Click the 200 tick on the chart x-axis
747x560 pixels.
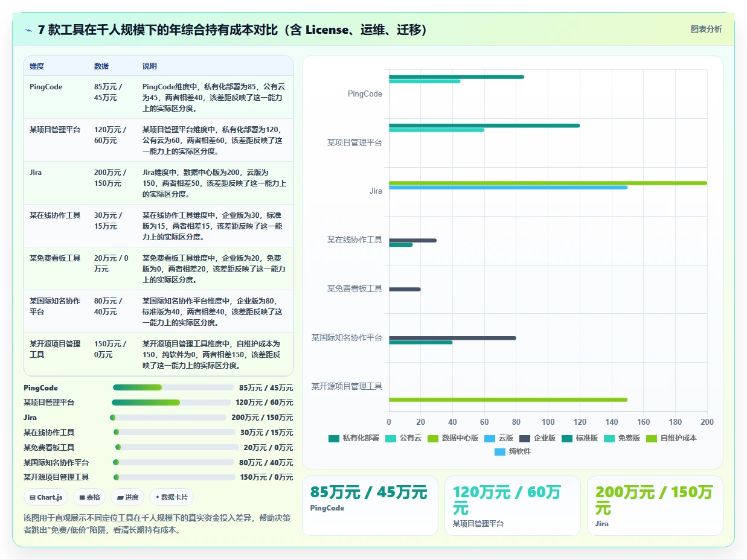tap(707, 422)
